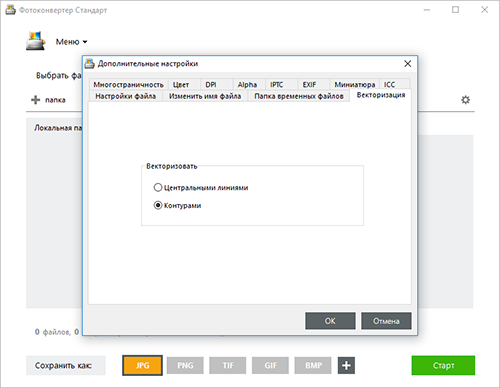Click the settings gear icon
This screenshot has height=388, width=500.
coord(465,100)
